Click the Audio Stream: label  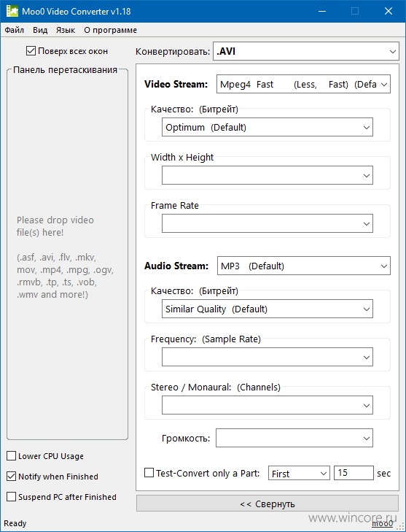[x=176, y=266]
